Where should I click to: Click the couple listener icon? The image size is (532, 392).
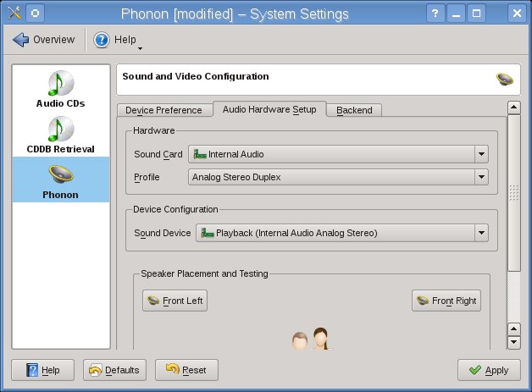(x=311, y=338)
